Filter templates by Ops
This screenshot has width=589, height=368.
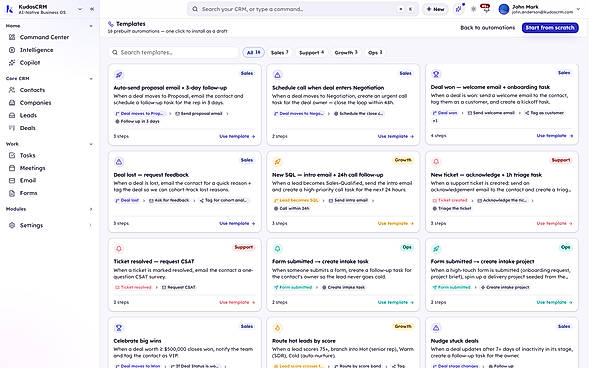[375, 53]
